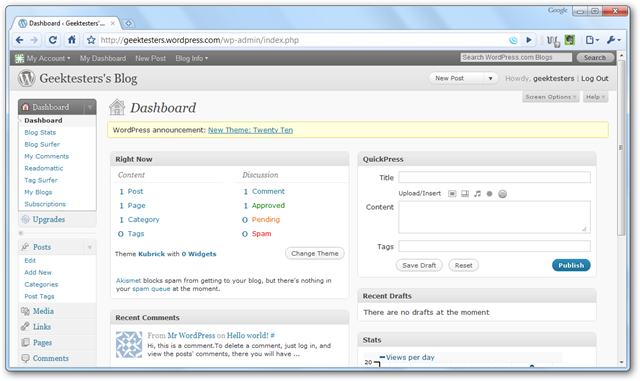Open Blog Stats in the sidebar
Screen dimensions: 640x381
(40, 132)
